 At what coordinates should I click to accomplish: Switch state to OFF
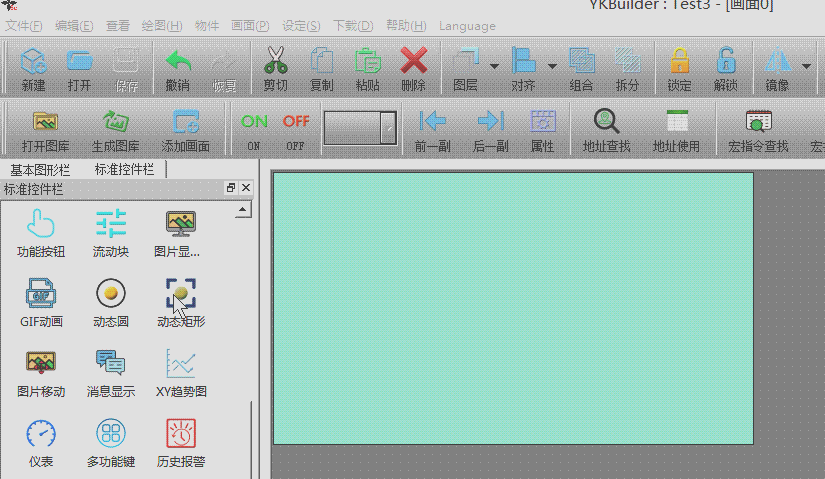296,123
